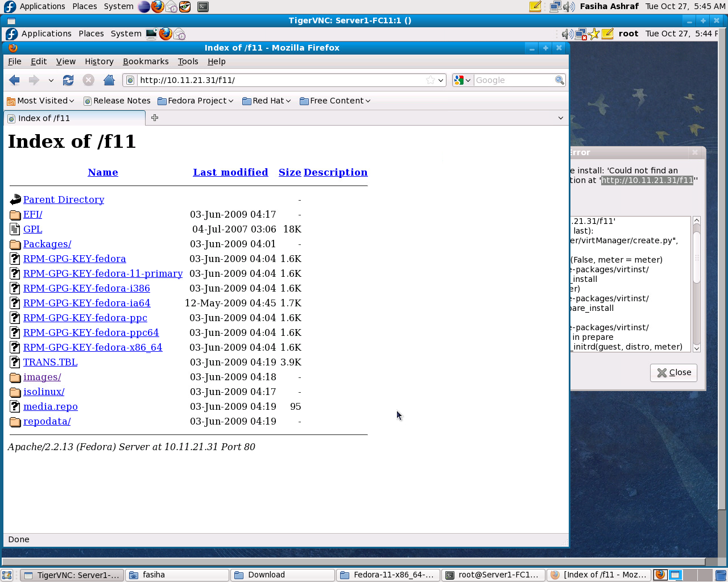Viewport: 728px width, 582px height.
Task: Open the Fedora Project bookmark folder
Action: (x=196, y=101)
